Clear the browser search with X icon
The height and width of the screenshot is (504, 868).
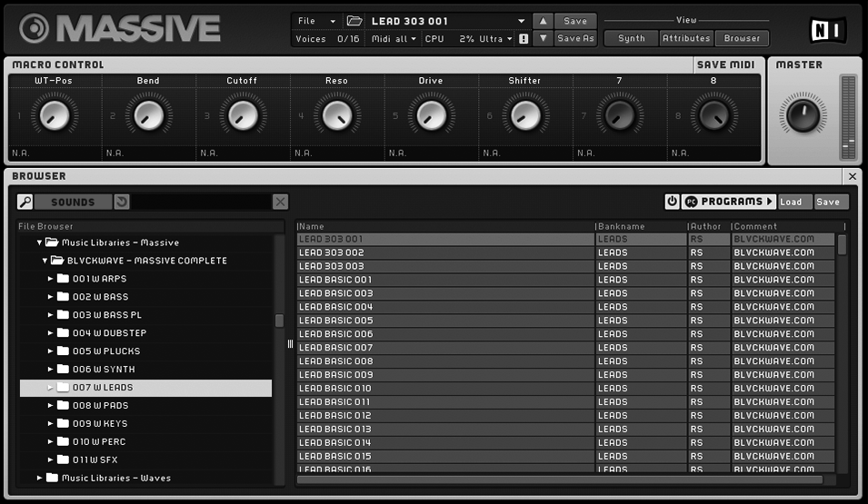pyautogui.click(x=281, y=202)
